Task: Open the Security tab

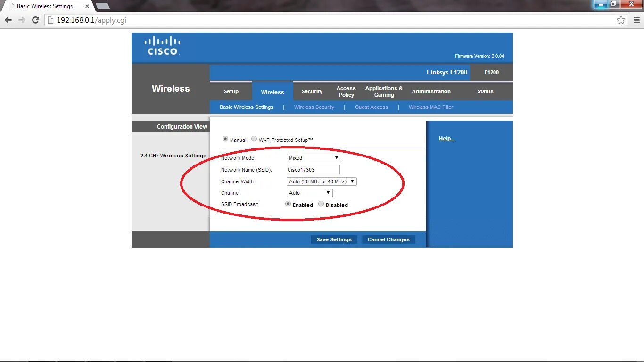Action: 312,91
